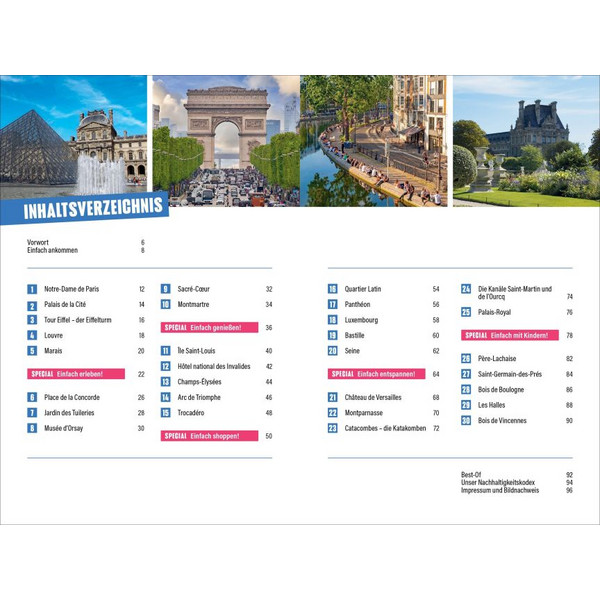Click the Einfach ankommen entry
The image size is (600, 600).
(52, 250)
